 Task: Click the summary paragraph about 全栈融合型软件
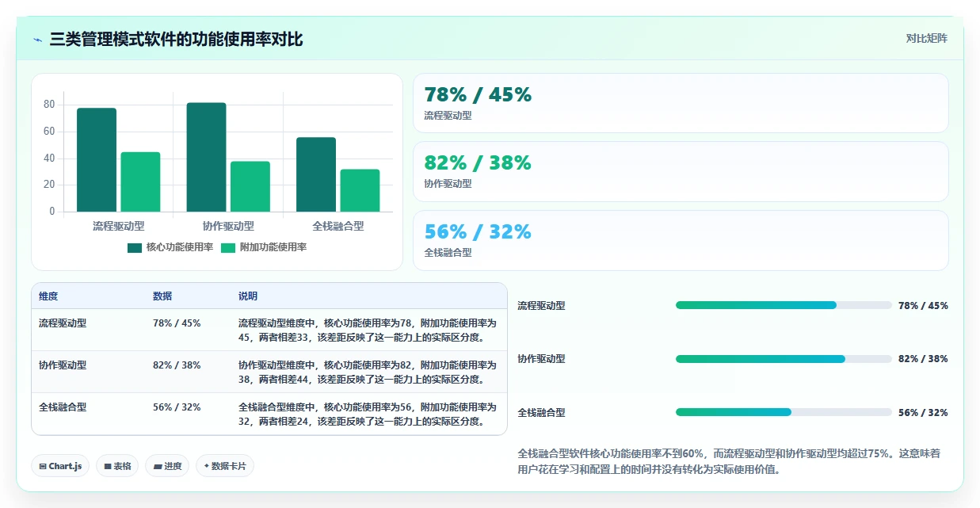point(729,460)
